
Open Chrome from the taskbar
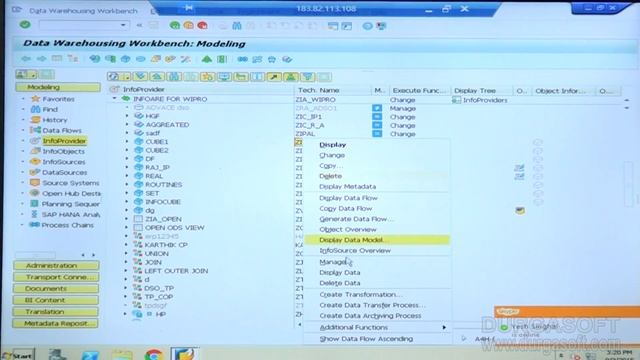(x=153, y=354)
